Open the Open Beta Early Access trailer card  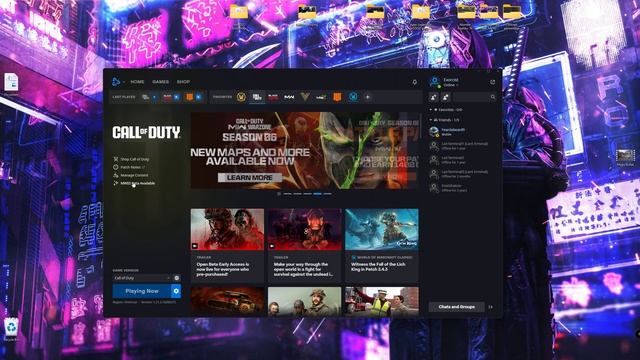coord(227,246)
